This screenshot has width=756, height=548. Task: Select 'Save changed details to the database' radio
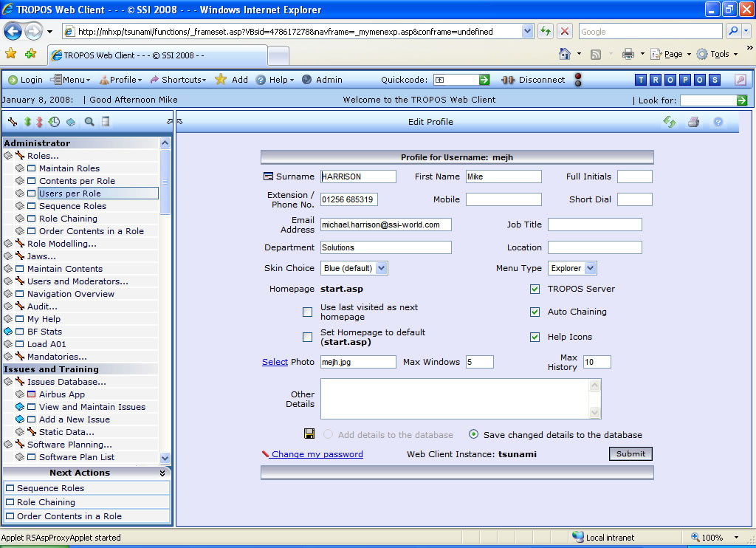(473, 434)
